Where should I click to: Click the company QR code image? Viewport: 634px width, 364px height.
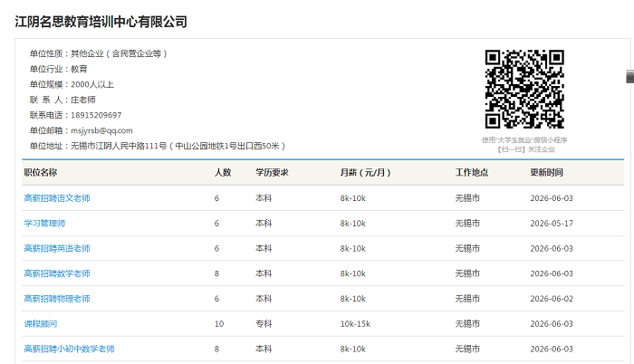tap(524, 89)
